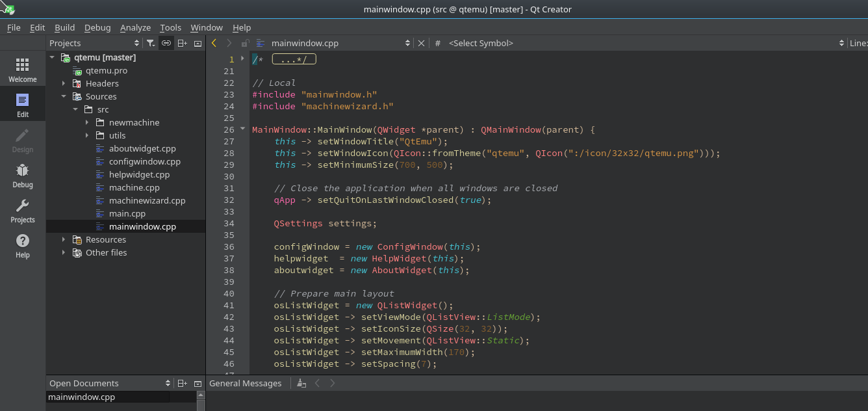Select machine.cpp in project tree
This screenshot has width=868, height=411.
[134, 187]
